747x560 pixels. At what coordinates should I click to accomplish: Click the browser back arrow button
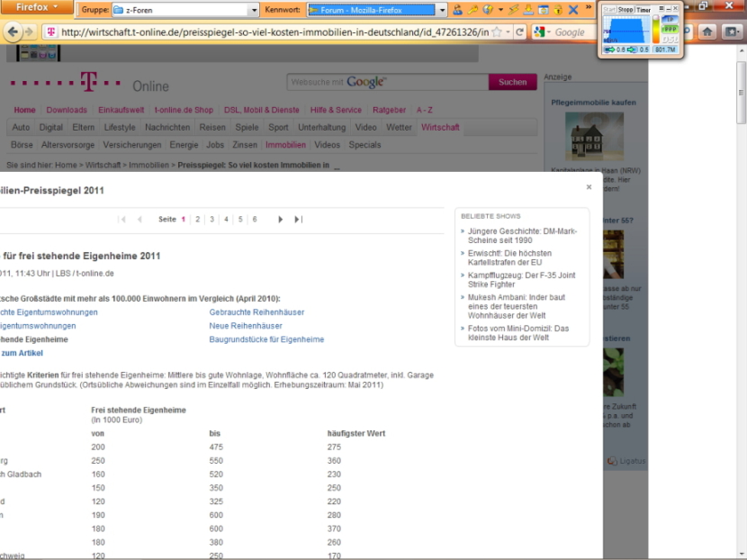click(13, 32)
